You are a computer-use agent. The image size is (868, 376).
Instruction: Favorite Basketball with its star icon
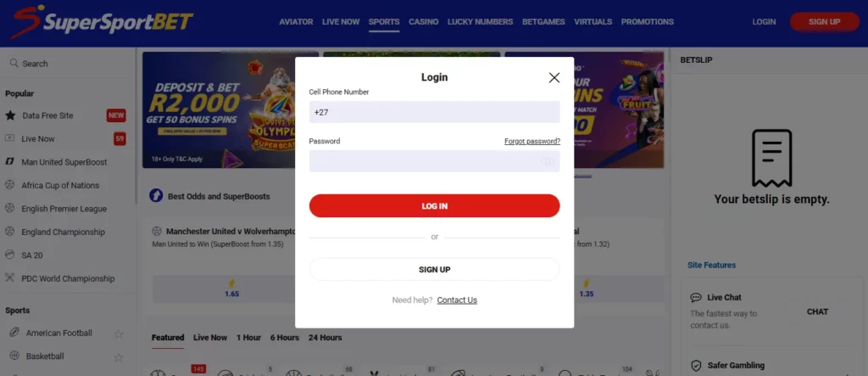click(x=119, y=357)
